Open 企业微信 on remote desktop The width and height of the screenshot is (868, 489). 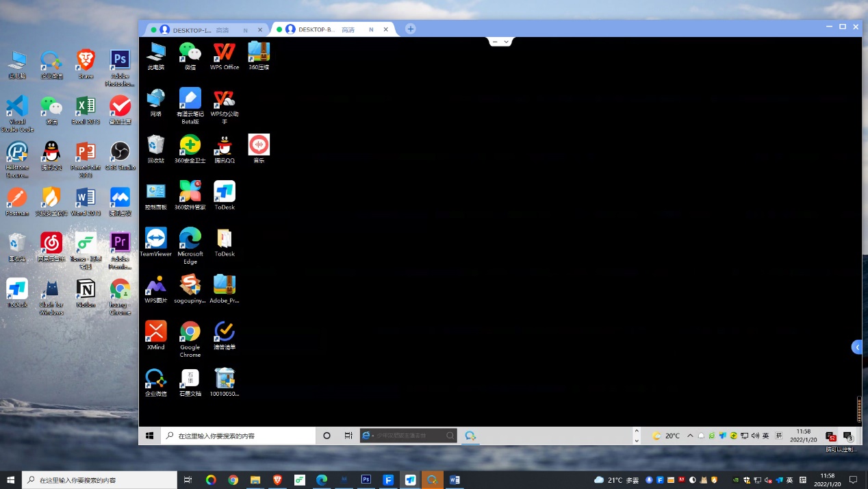(156, 383)
